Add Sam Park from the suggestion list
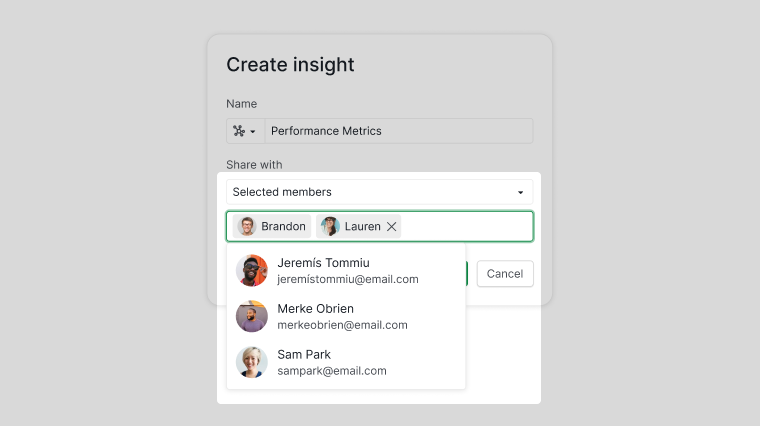Screen dimensions: 760x426 tap(346, 362)
